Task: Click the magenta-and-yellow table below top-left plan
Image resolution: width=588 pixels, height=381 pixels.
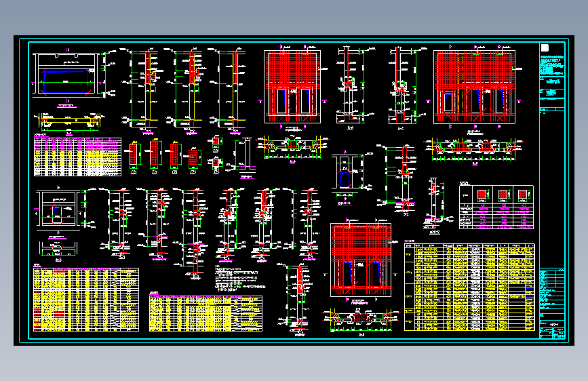Action: pyautogui.click(x=77, y=157)
